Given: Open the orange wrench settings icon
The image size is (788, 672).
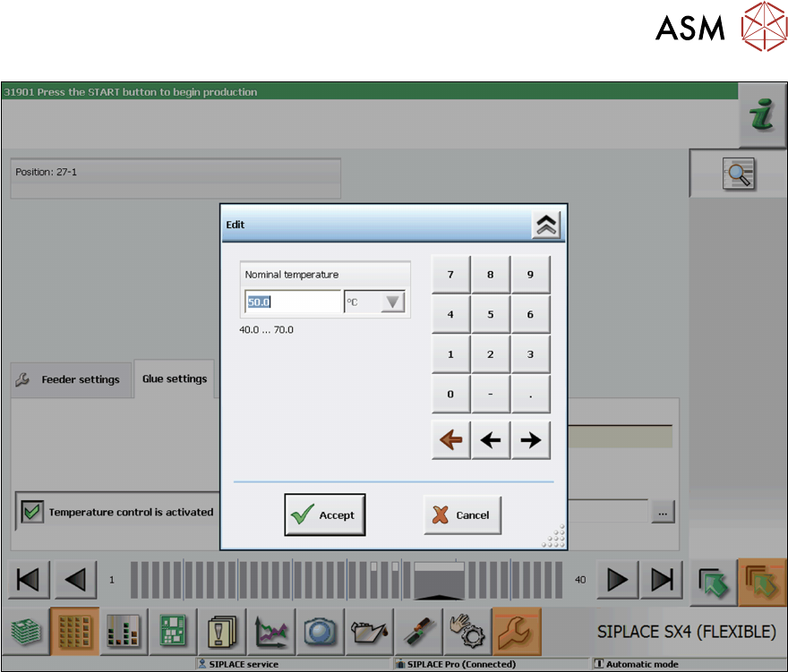Looking at the screenshot, I should [517, 632].
